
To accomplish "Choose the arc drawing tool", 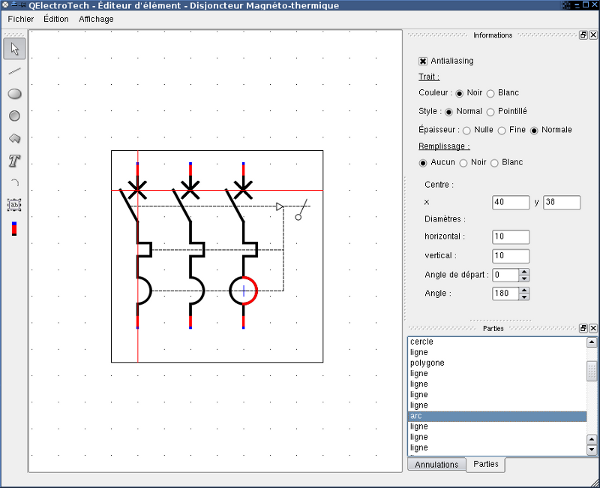I will click(x=15, y=183).
